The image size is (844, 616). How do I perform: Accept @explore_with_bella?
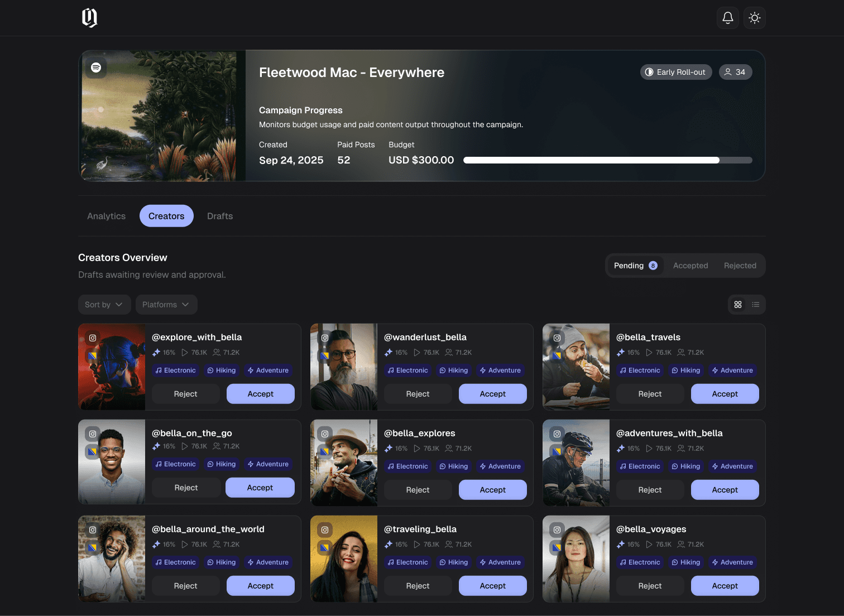[x=261, y=394]
